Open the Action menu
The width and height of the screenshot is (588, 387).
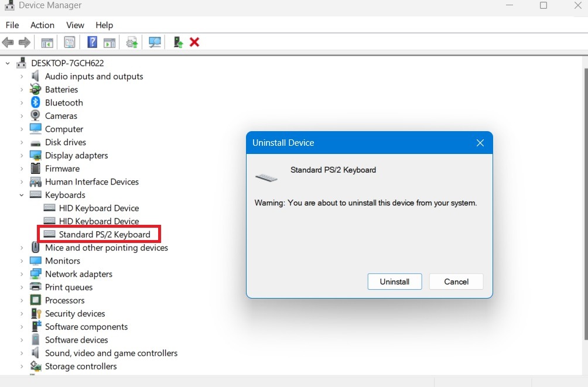coord(42,25)
